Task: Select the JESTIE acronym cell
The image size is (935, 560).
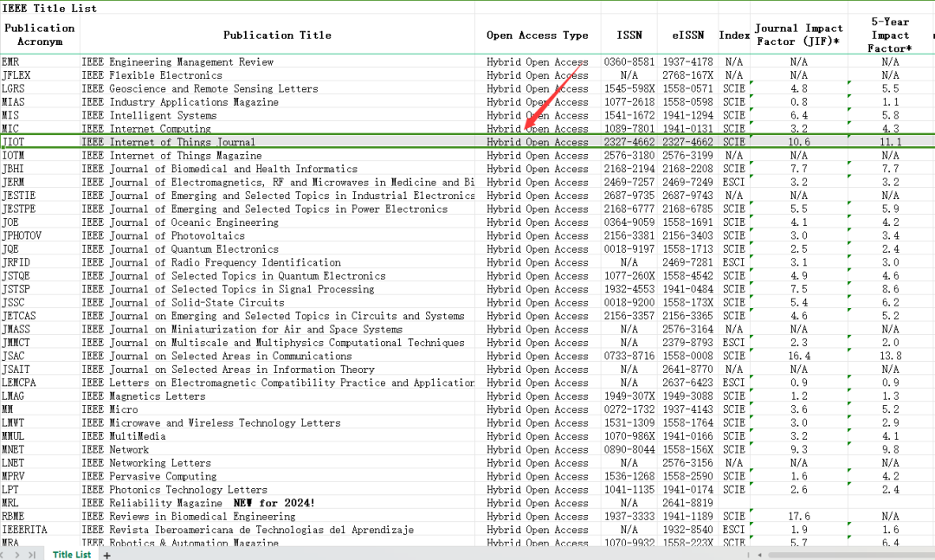Action: (x=40, y=196)
